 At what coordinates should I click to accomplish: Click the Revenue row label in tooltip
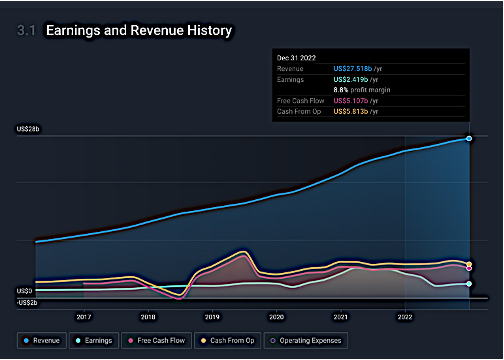290,69
